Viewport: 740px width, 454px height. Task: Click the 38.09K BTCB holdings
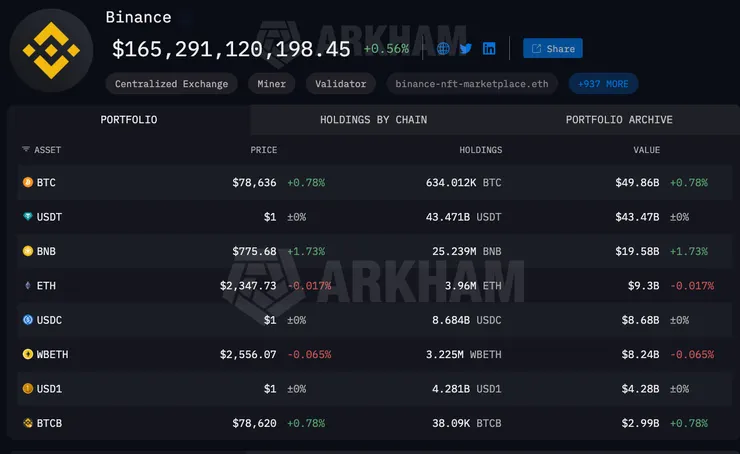[x=467, y=423]
